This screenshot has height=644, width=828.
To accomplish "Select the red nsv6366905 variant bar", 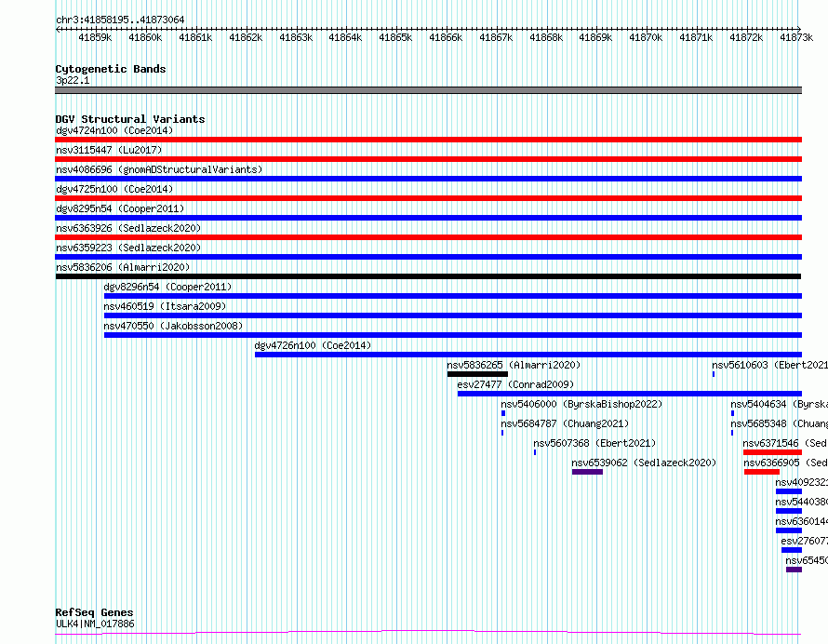I will pos(761,472).
